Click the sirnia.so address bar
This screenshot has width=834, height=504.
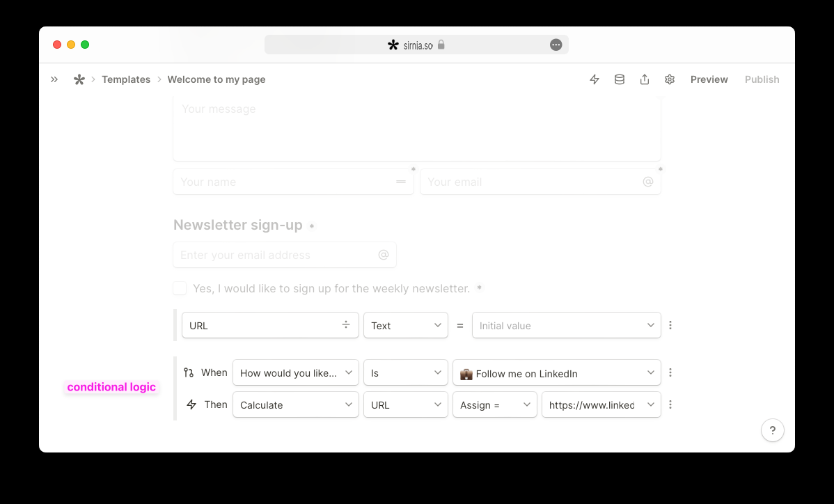point(416,45)
